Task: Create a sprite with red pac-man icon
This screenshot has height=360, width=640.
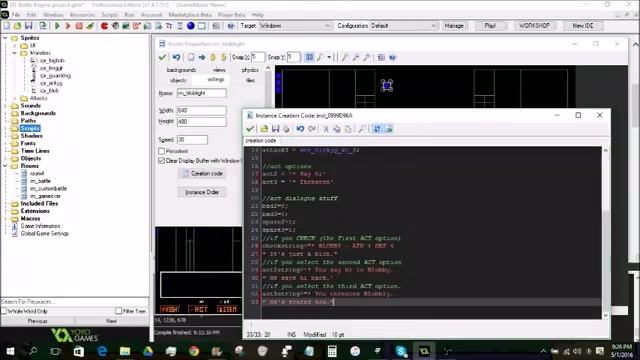Action: pos(104,26)
